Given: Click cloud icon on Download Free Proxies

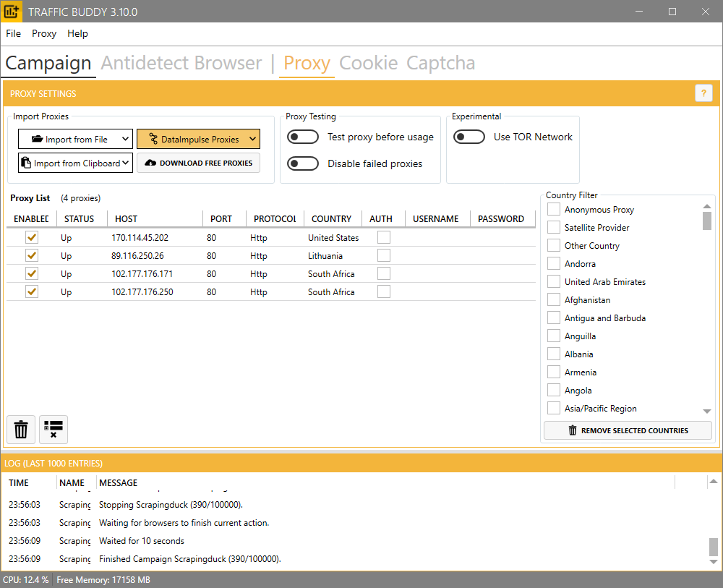Looking at the screenshot, I should coord(150,163).
